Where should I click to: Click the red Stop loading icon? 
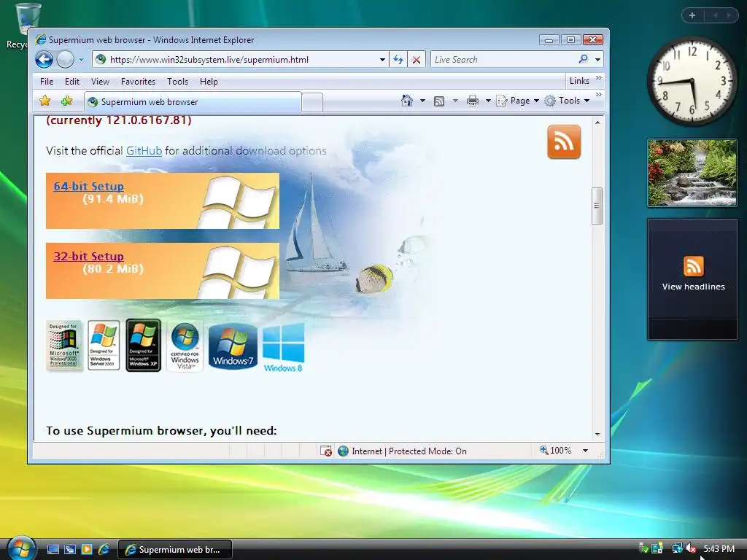(416, 60)
